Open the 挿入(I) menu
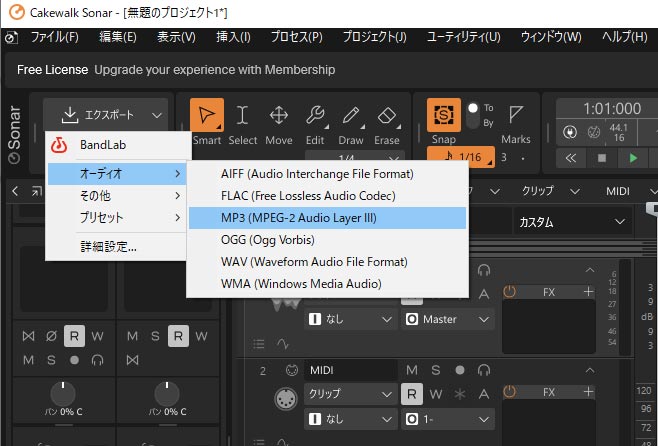The height and width of the screenshot is (446, 658). click(x=233, y=37)
